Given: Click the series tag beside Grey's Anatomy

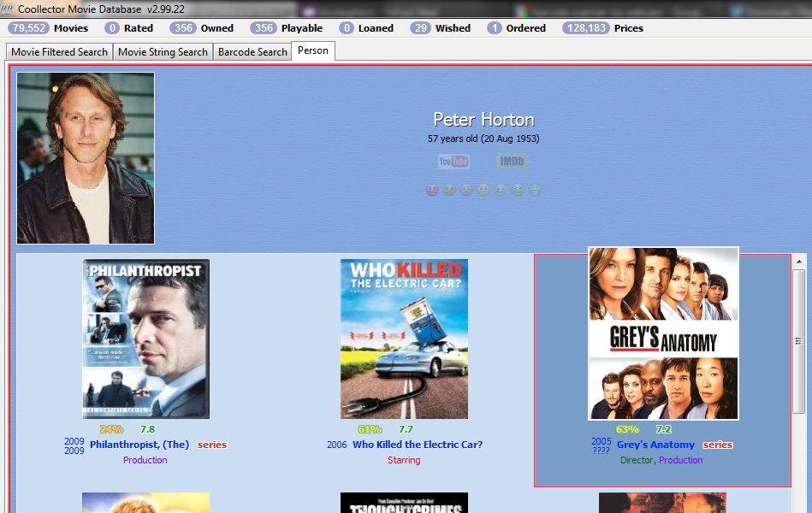Looking at the screenshot, I should tap(718, 445).
